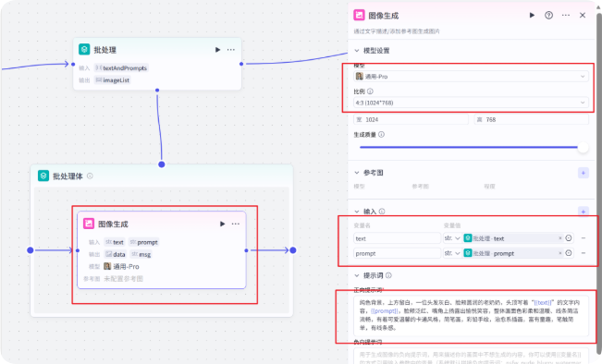602x364 pixels.
Task: Click the {{text}} variable in the positive prompt
Action: coord(543,303)
